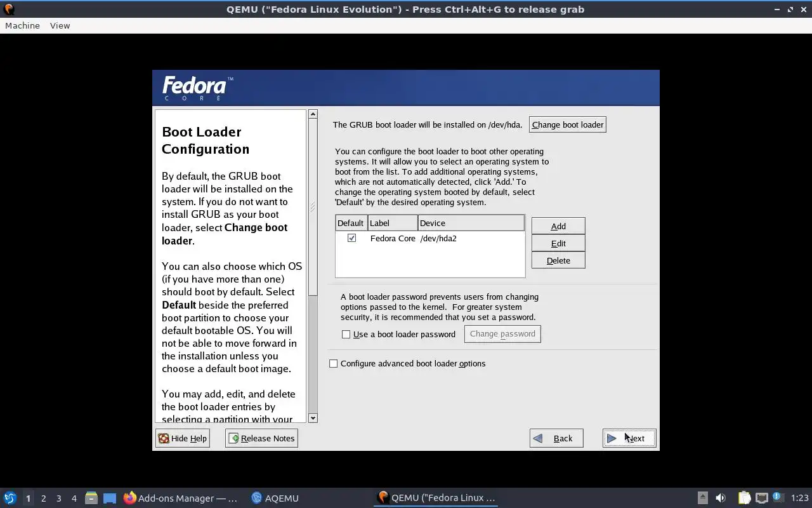Open the file manager taskbar icon
Viewport: 812px width, 508px height.
91,498
